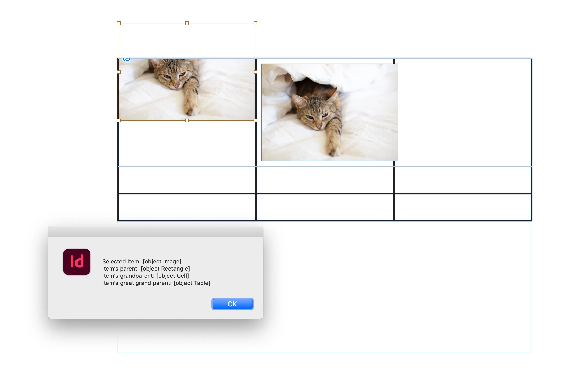Click the bottom row's right table cell
This screenshot has width=588, height=380.
[463, 207]
